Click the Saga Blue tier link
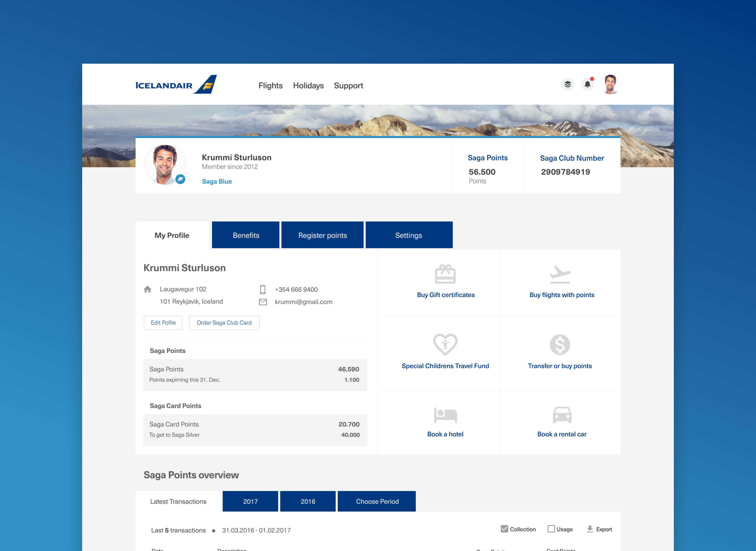Viewport: 756px width, 551px height. tap(217, 181)
